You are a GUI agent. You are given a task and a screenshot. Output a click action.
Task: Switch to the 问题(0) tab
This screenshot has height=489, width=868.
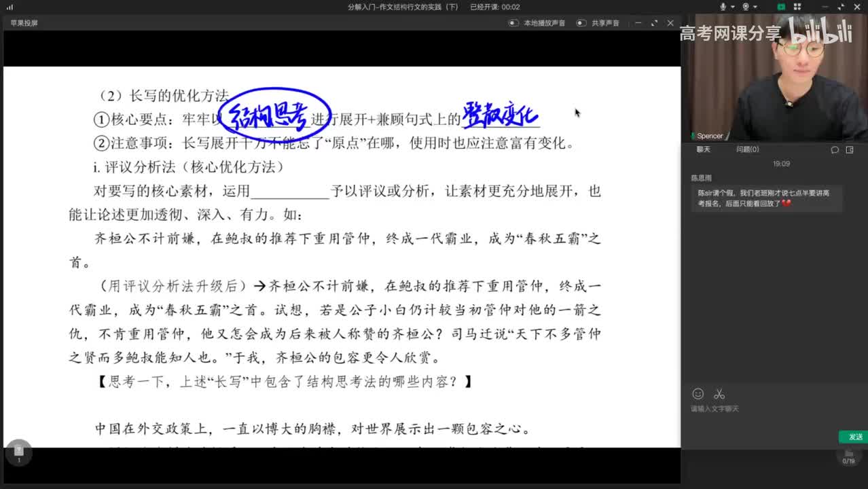pyautogui.click(x=748, y=149)
